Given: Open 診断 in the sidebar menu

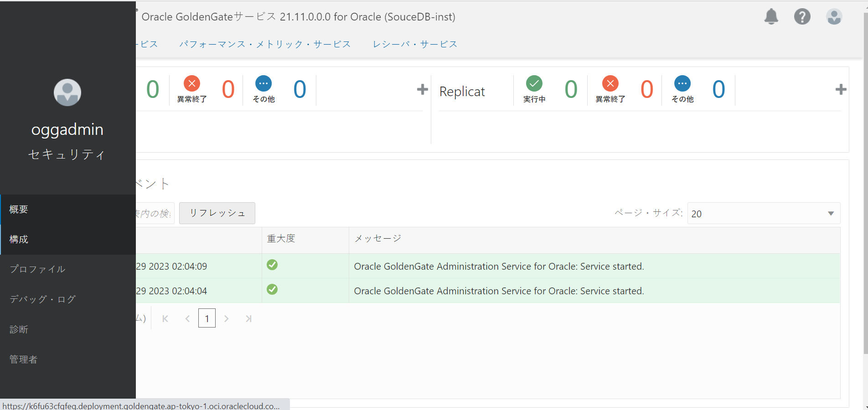Looking at the screenshot, I should point(68,330).
